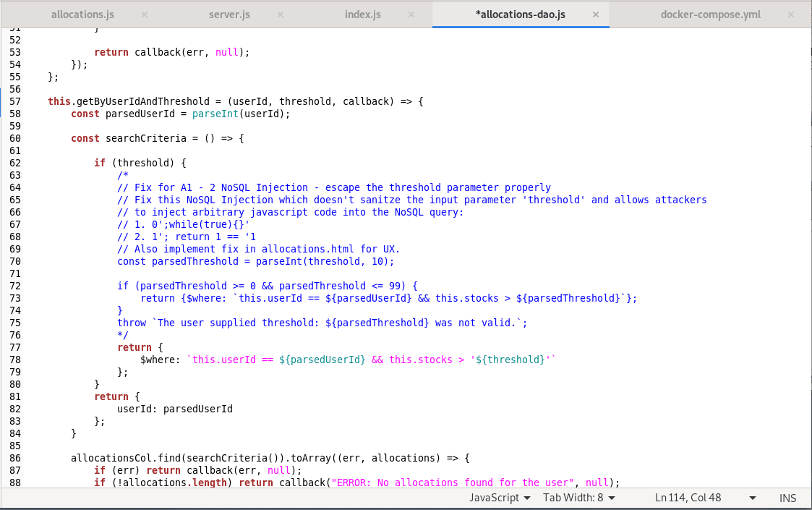Close the active allocations-dao.js tab
Viewport: 812px width, 510px height.
[596, 14]
